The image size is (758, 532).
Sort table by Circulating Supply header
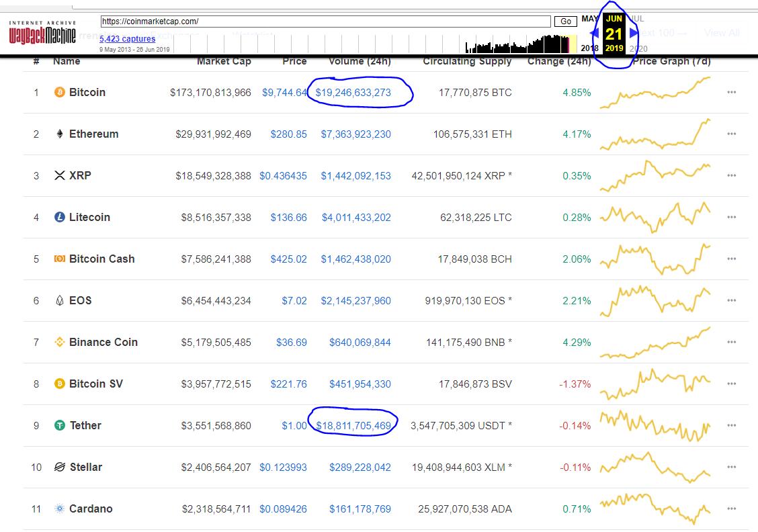coord(467,61)
